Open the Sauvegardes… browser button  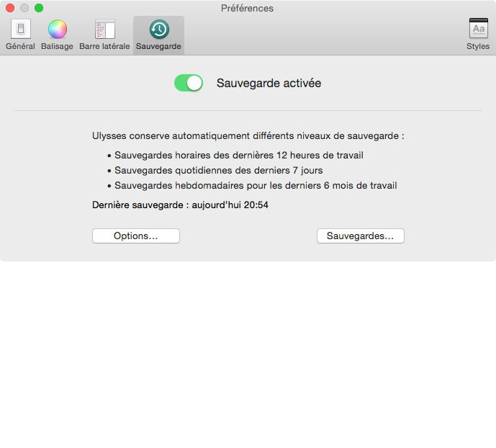tap(361, 236)
